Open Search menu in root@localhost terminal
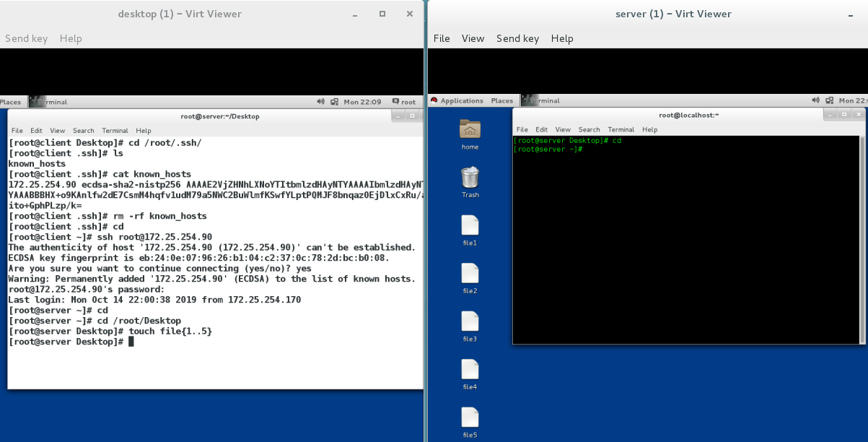 click(589, 130)
